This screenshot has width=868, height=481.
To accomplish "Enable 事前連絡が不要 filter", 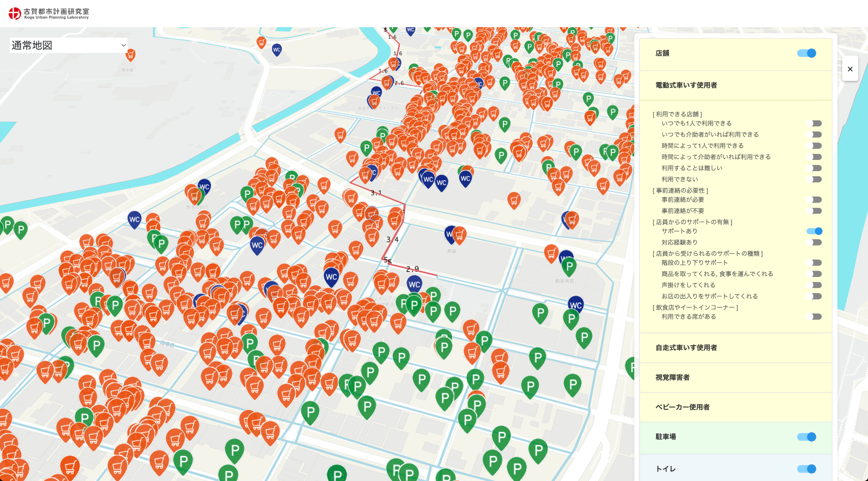I will 814,211.
